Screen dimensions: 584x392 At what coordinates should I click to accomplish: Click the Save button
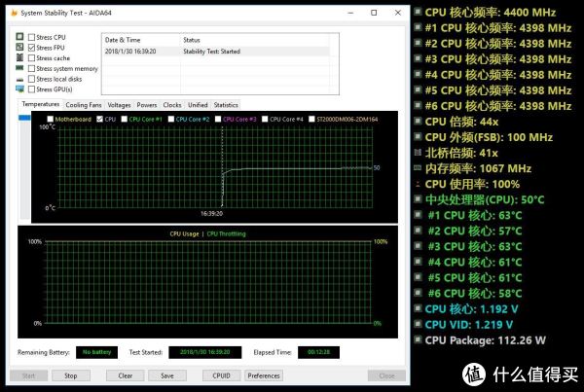(167, 375)
